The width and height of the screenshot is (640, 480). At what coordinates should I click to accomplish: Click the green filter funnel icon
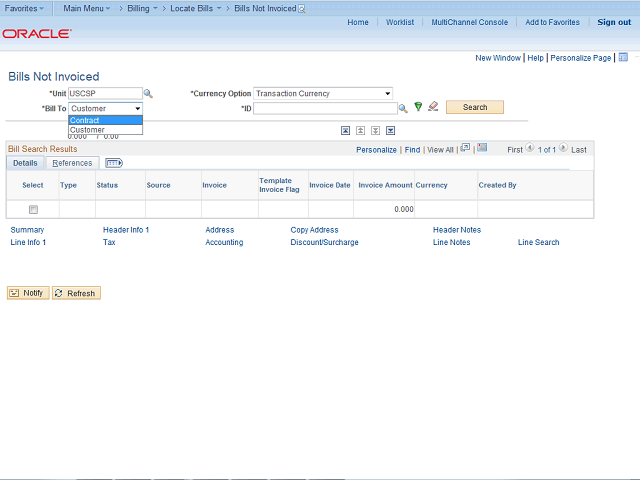coord(418,107)
